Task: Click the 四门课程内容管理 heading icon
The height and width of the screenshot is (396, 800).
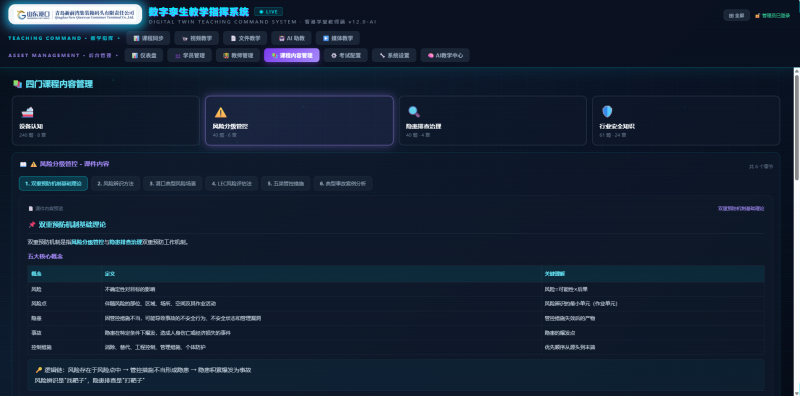Action: click(17, 84)
